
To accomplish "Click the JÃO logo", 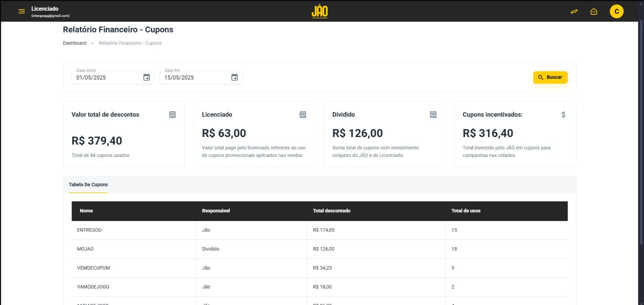I will pos(320,11).
